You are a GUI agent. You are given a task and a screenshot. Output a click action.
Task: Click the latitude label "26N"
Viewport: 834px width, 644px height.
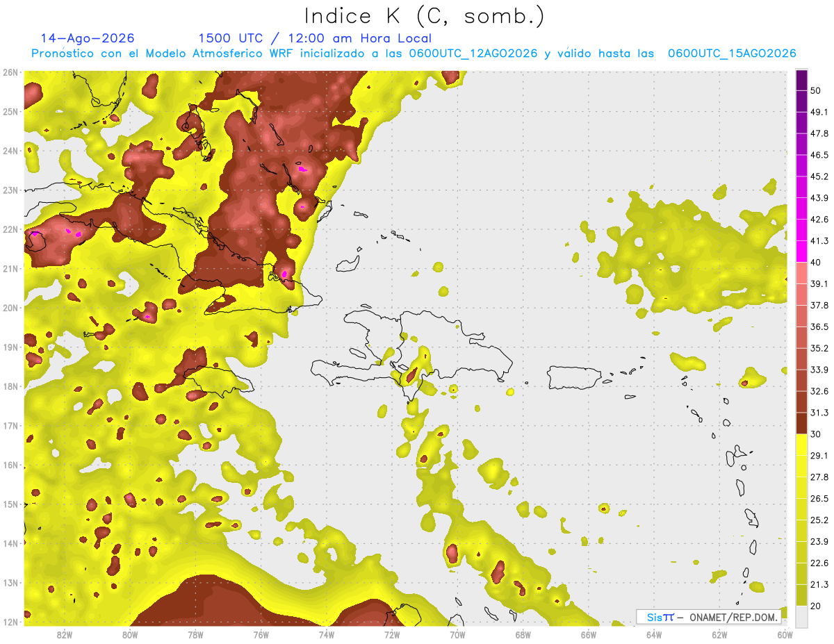tap(10, 72)
